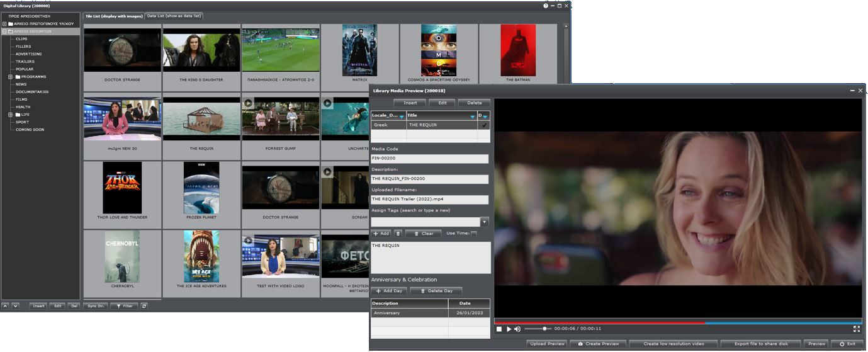
Task: Click Create Preview button
Action: point(598,344)
